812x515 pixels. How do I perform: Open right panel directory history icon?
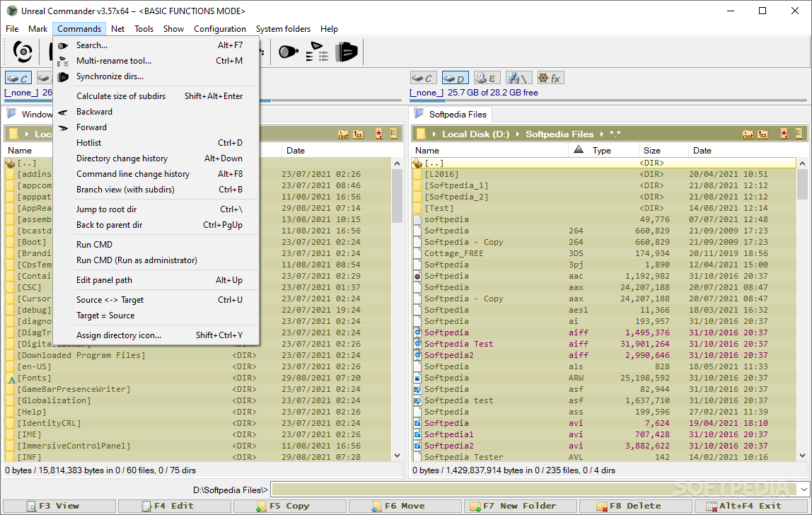pyautogui.click(x=799, y=134)
